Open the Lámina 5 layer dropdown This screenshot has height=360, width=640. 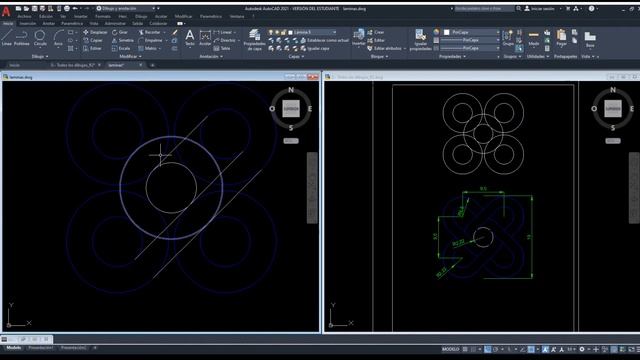(313, 32)
